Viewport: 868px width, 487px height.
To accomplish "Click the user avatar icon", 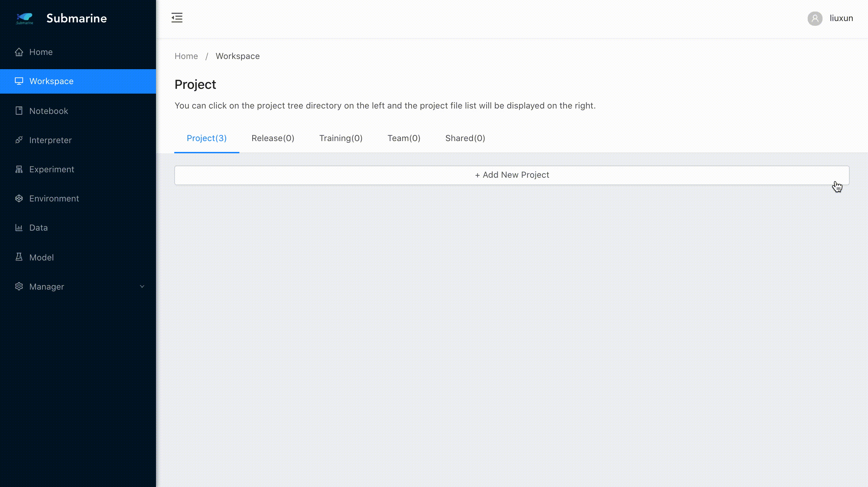I will 815,18.
